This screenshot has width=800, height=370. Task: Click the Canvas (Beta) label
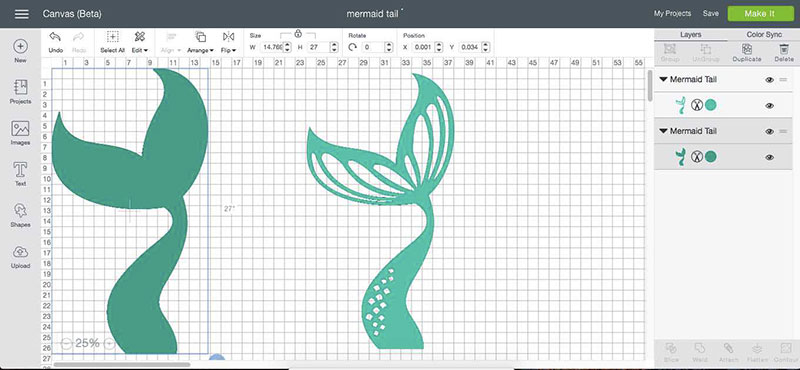72,14
